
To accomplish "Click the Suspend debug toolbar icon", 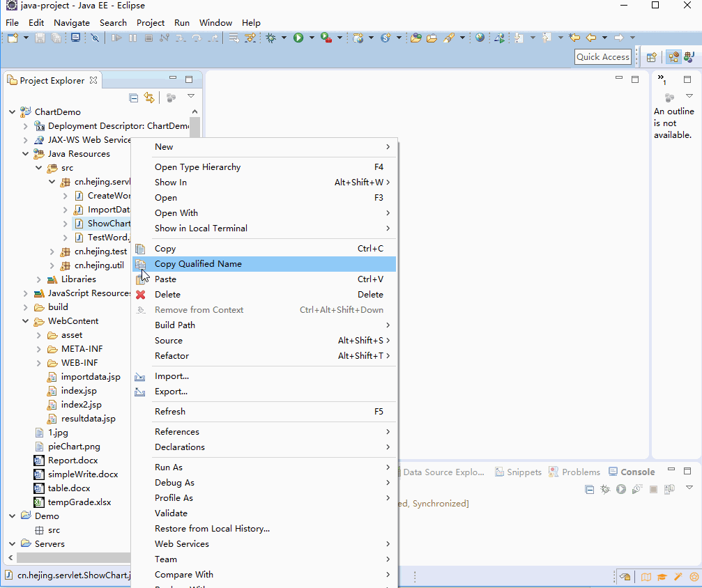I will pos(132,38).
